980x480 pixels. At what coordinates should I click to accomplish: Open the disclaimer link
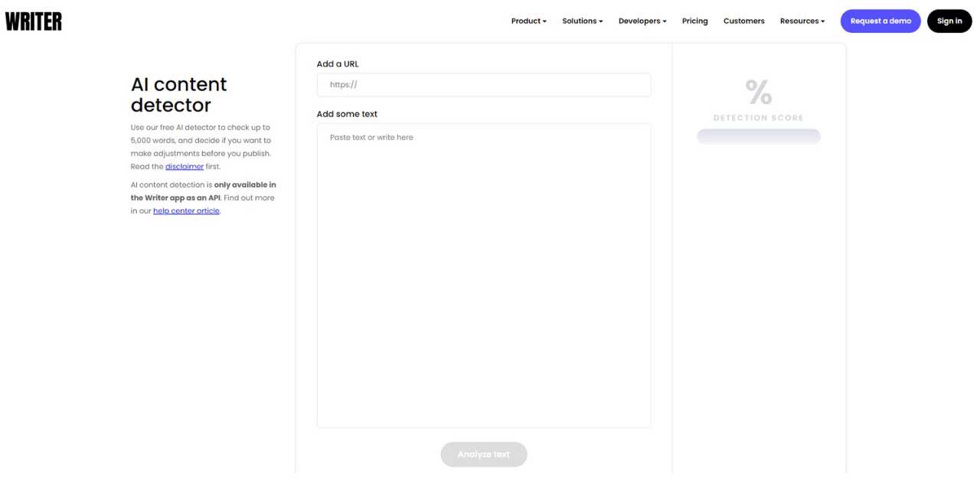tap(185, 166)
